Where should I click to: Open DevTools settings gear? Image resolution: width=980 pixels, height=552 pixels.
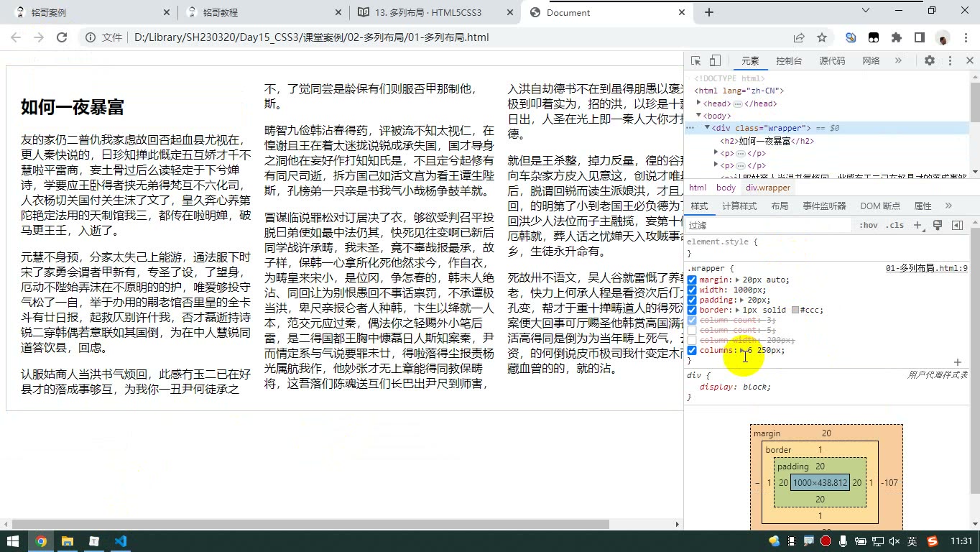coord(930,61)
